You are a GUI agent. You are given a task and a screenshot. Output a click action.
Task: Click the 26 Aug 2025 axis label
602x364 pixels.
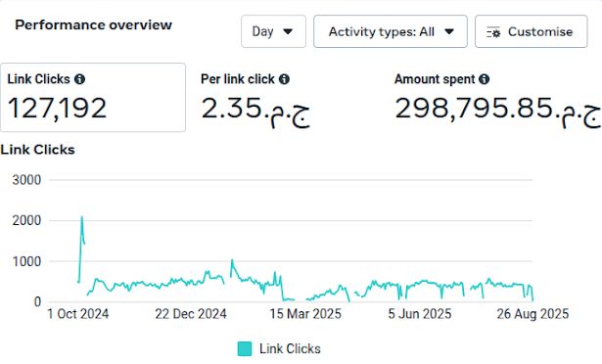click(x=533, y=314)
